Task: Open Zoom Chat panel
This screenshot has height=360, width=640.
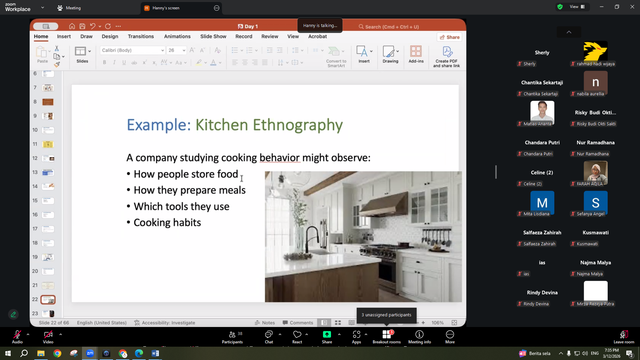Action: pos(269,337)
